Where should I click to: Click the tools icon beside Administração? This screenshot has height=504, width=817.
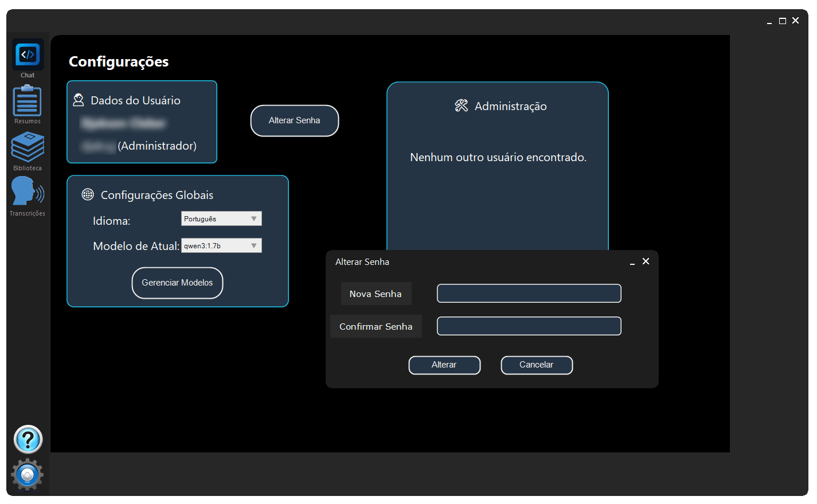point(462,106)
